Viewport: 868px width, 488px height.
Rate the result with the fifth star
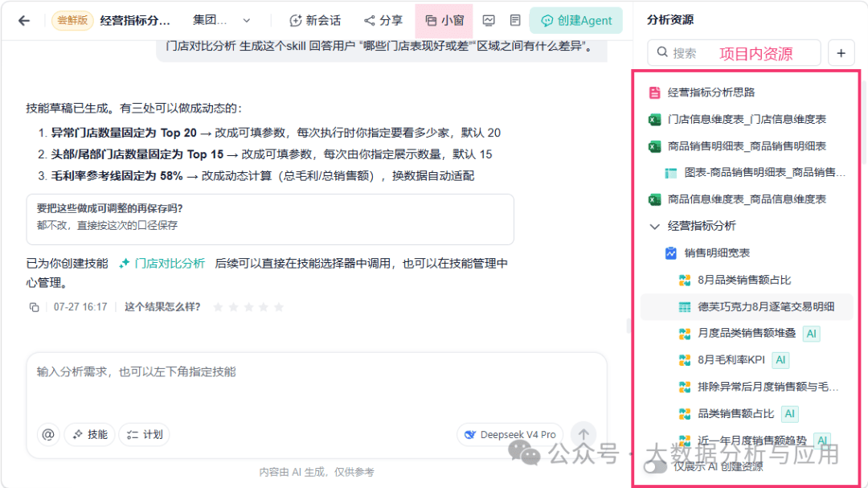coord(279,307)
